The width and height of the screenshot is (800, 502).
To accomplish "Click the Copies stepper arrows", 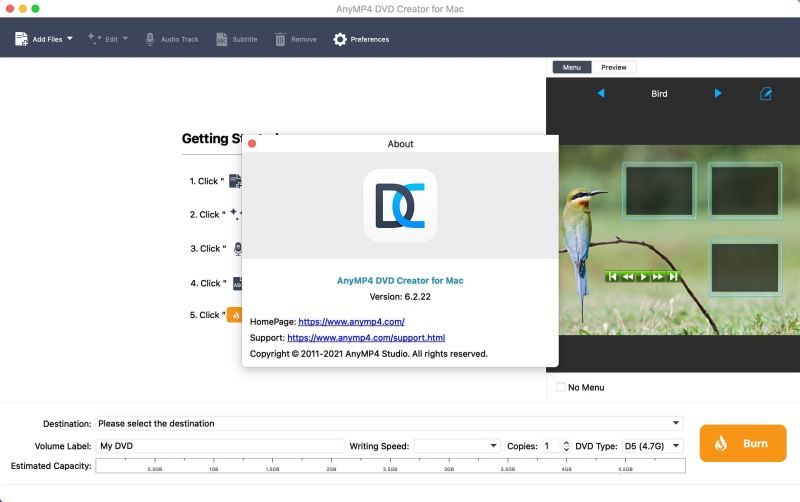I will (x=566, y=446).
